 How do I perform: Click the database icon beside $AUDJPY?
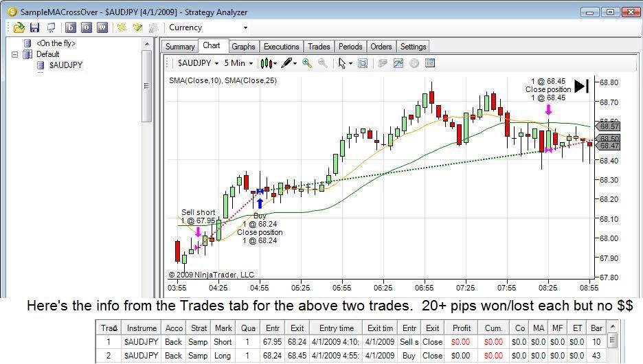[41, 65]
